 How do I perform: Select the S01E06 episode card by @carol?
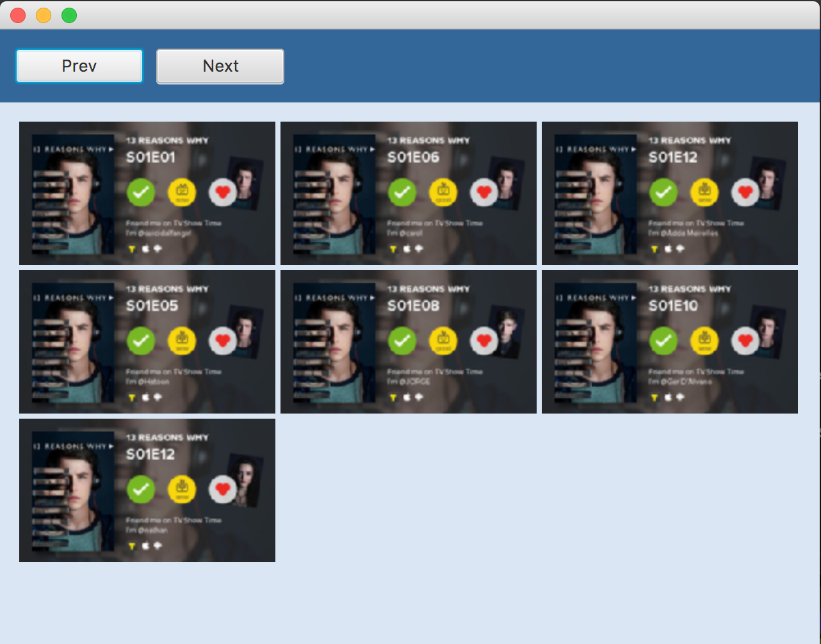click(x=409, y=193)
